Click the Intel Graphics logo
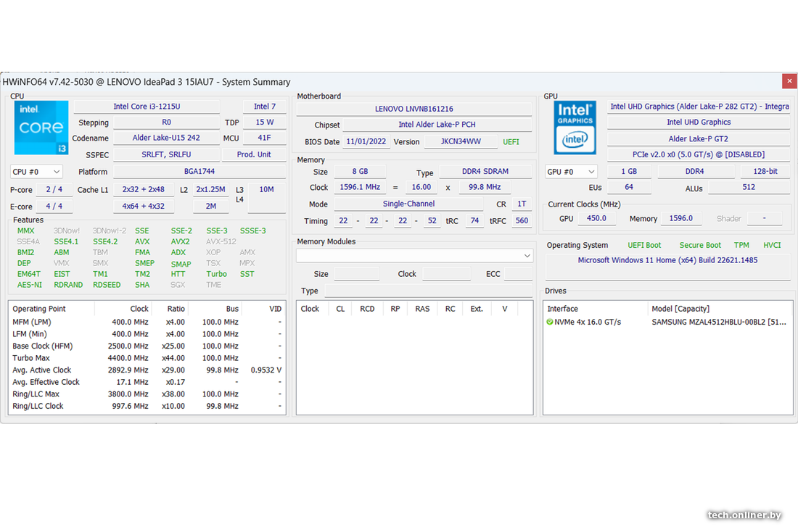Viewport: 798px width, 532px height. pos(575,128)
